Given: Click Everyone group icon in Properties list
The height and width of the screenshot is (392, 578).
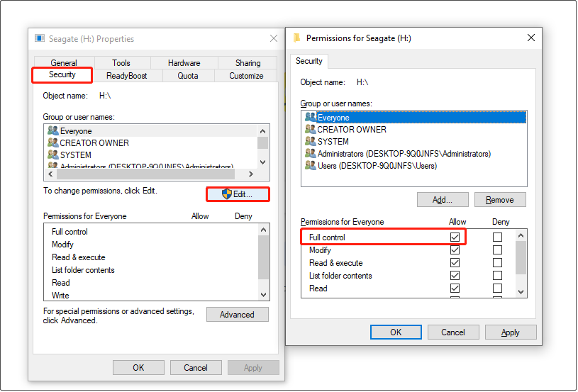Looking at the screenshot, I should (53, 130).
